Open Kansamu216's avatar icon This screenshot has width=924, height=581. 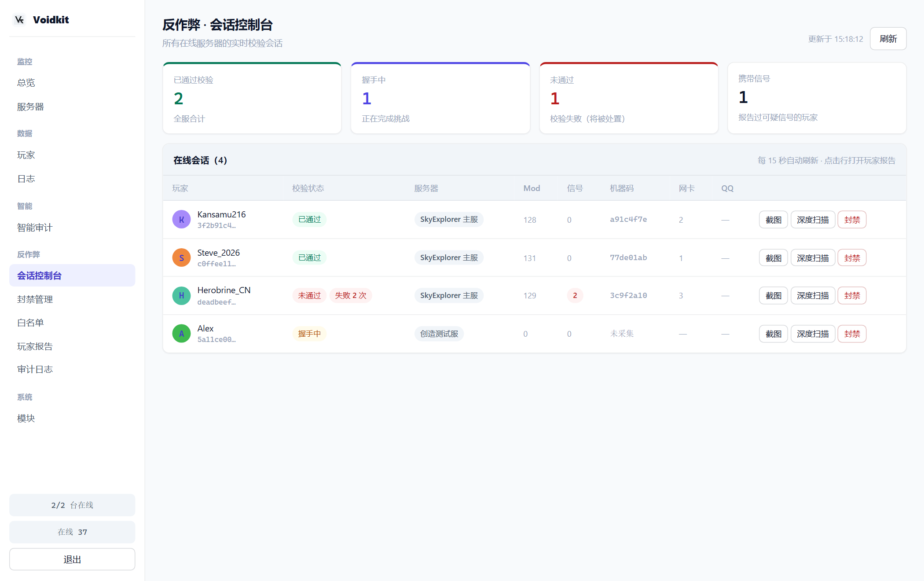click(x=181, y=219)
